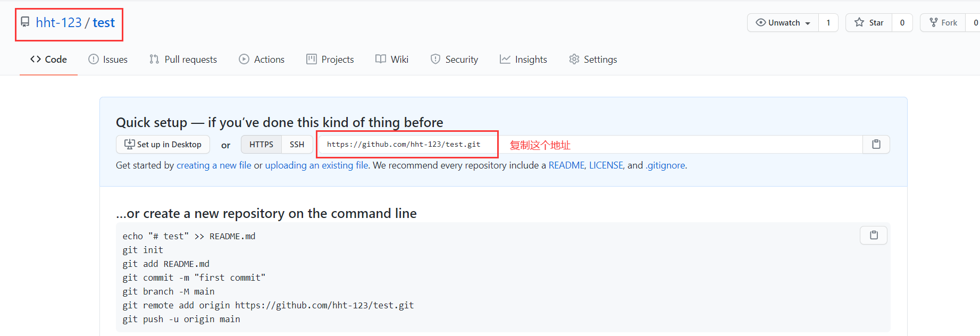Switch to the Code tab
Screen dimensions: 980x336
click(x=48, y=60)
